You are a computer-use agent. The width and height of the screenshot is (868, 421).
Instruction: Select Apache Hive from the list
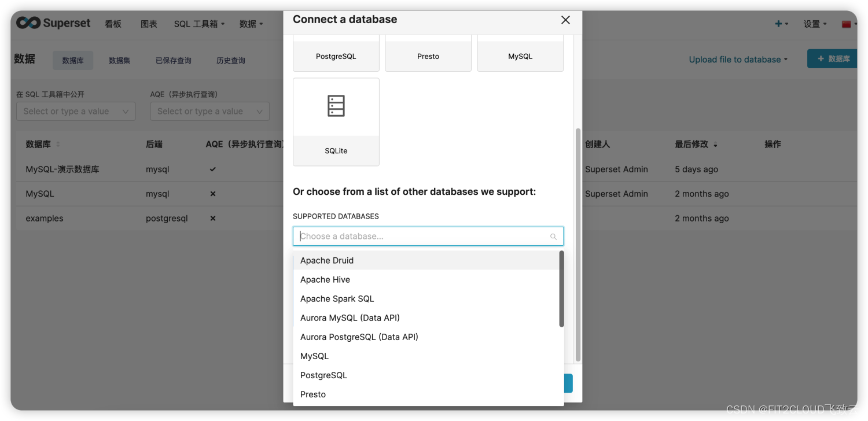[426, 279]
